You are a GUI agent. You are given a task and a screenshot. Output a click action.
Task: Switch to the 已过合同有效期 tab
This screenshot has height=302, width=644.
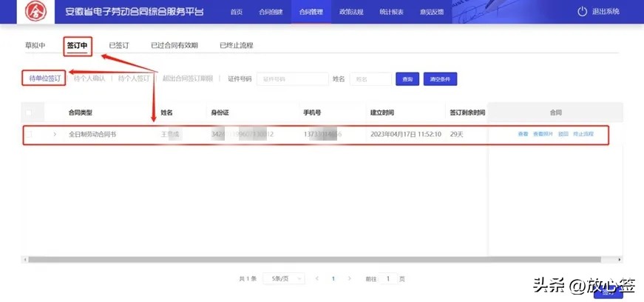[174, 46]
